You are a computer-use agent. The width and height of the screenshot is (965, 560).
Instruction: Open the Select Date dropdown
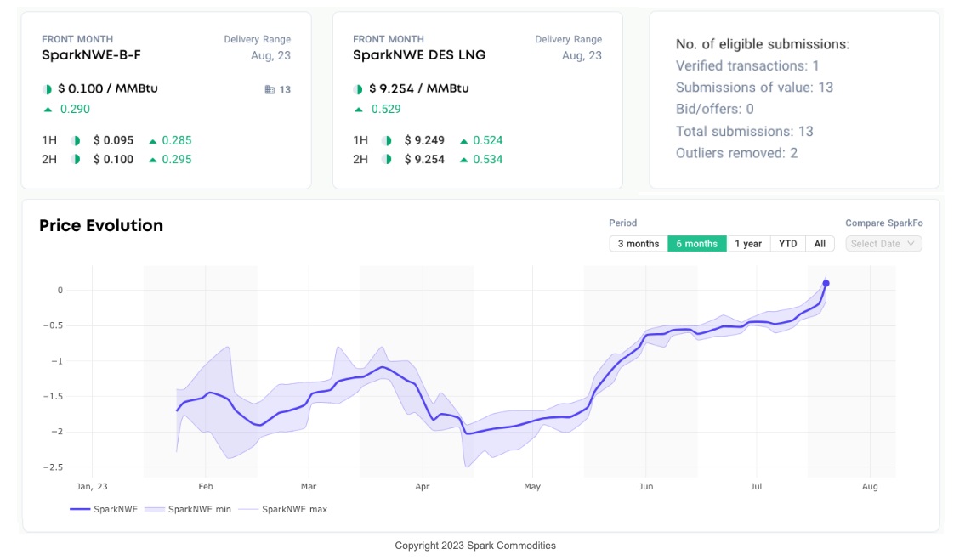(x=883, y=243)
